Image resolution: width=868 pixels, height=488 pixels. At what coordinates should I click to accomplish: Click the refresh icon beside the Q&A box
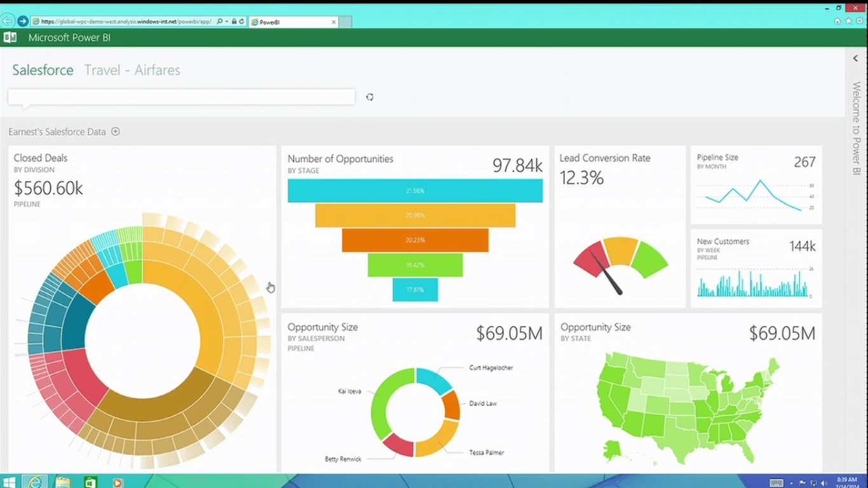[370, 97]
